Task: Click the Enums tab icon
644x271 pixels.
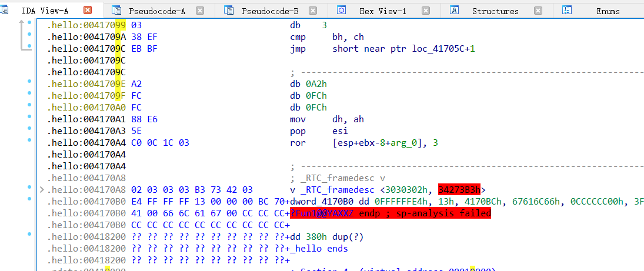Action: coord(567,10)
